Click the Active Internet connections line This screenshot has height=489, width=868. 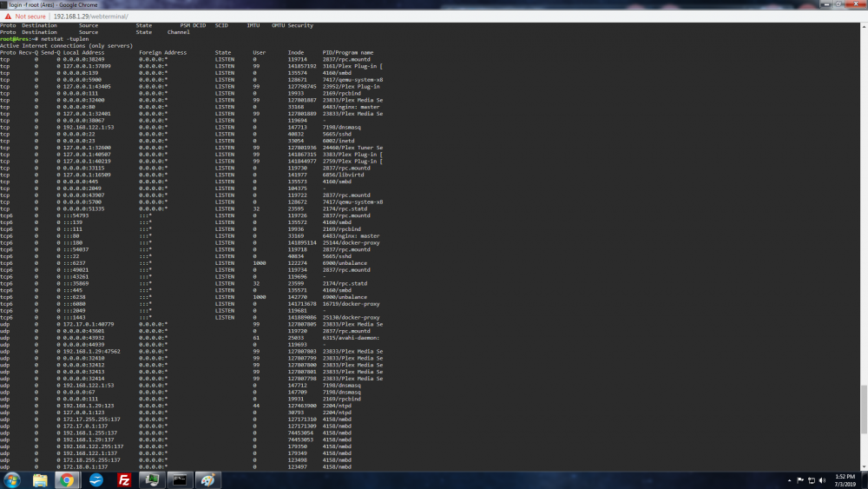point(67,46)
